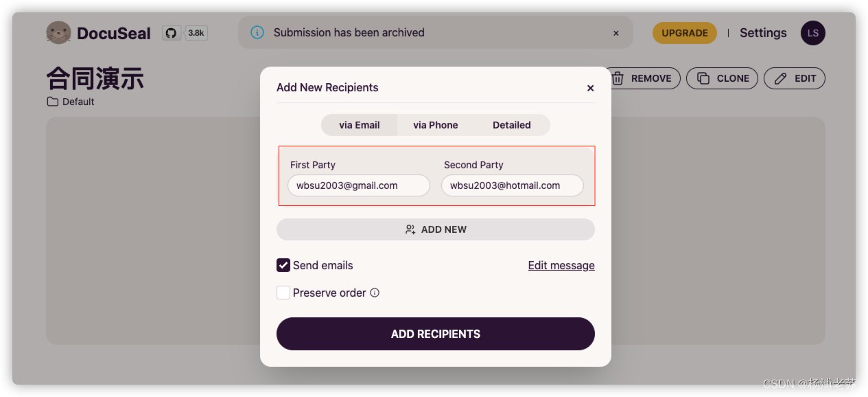Click the DocuSeal seal logo icon
Image resolution: width=868 pixels, height=397 pixels.
pos(59,33)
